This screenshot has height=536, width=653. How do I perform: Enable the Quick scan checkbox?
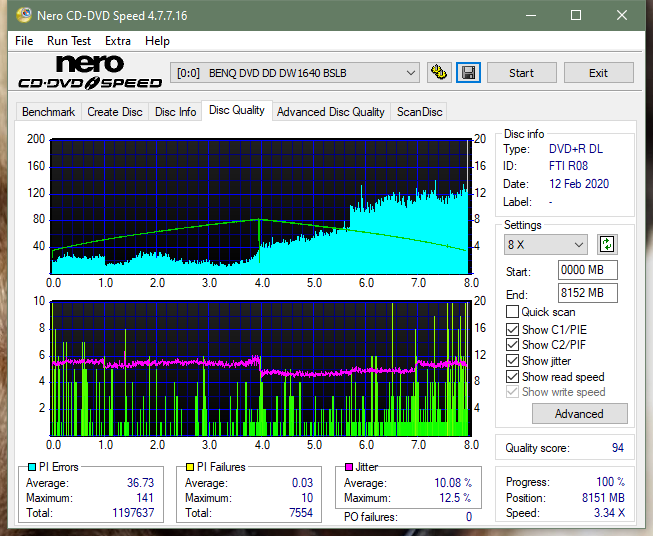[512, 312]
